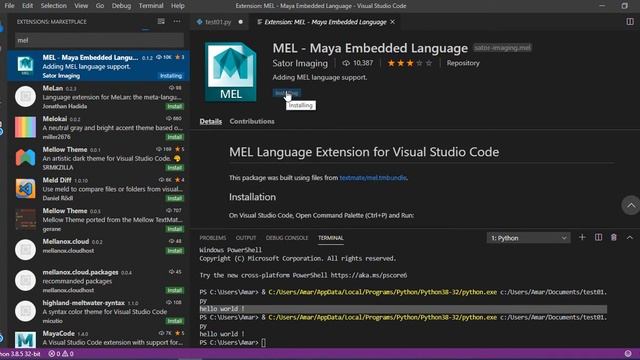Select MEL - Maya Embedded Language list item

coord(98,66)
